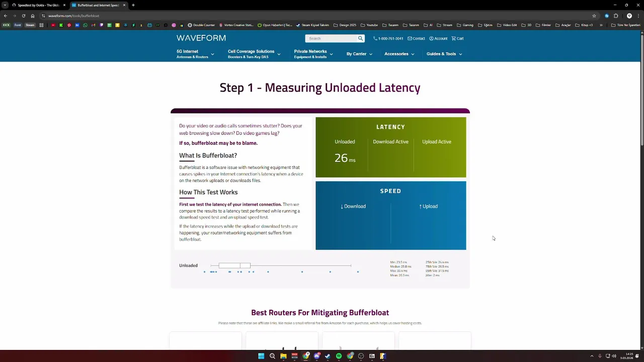The height and width of the screenshot is (362, 644).
Task: Open the Twitch bookmark icon
Action: pos(101,25)
